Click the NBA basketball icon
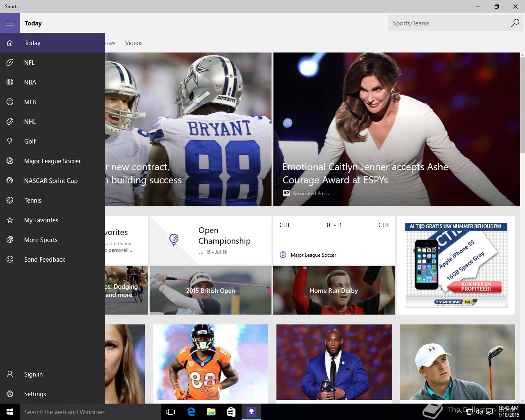525x420 pixels. pyautogui.click(x=10, y=82)
